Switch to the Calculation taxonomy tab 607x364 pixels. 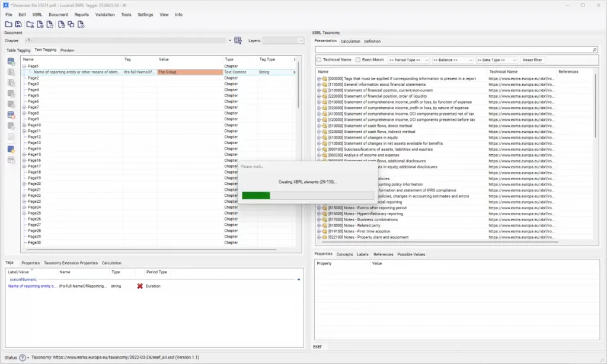click(350, 41)
